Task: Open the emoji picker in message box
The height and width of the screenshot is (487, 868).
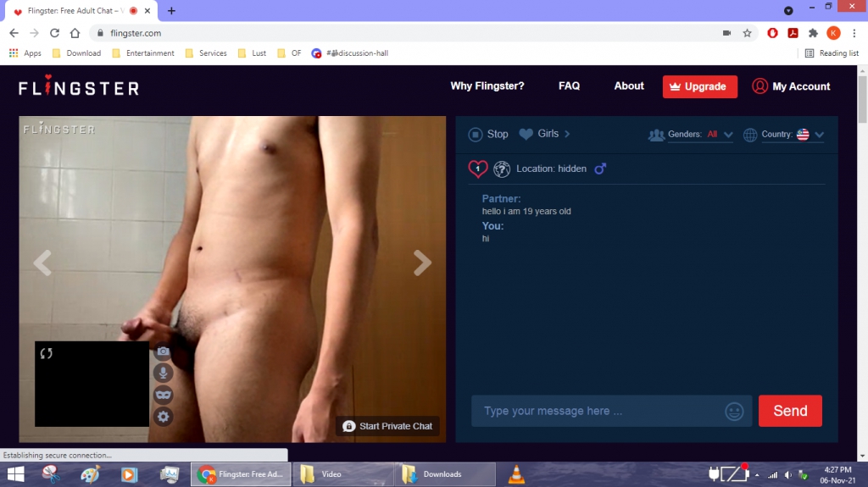Action: point(734,412)
